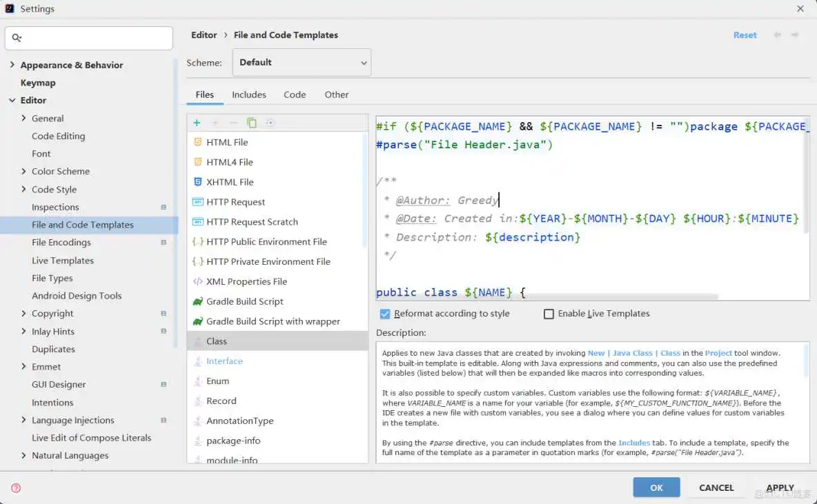
Task: Open the Other tab
Action: point(337,94)
